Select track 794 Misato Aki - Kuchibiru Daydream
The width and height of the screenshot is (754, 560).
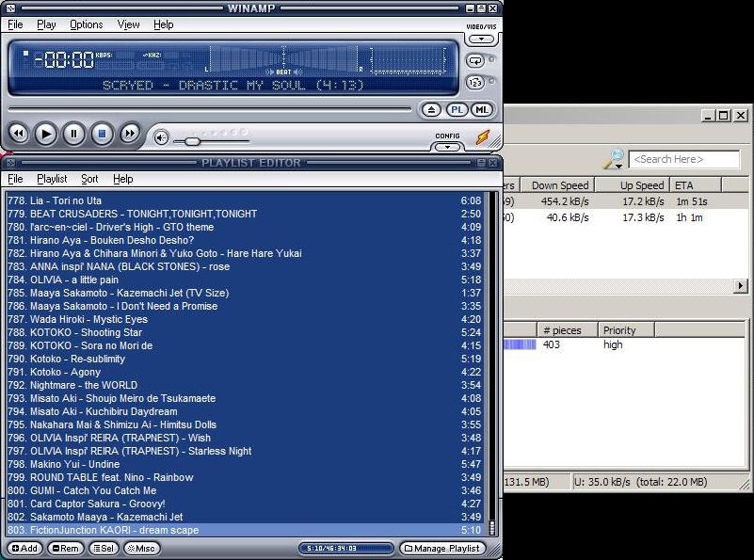click(245, 411)
